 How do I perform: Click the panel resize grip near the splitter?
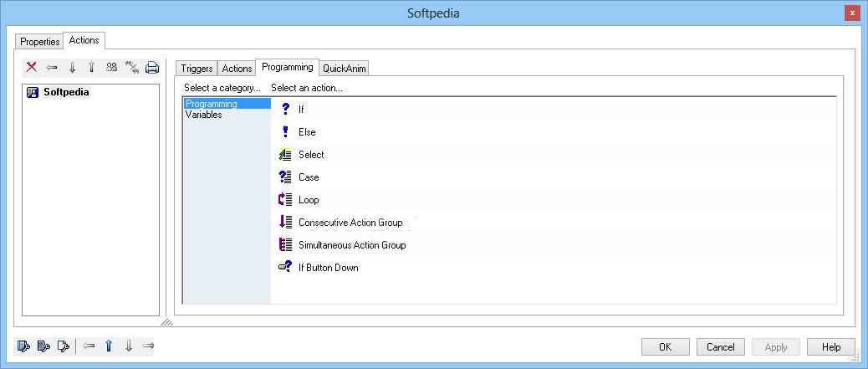point(166,322)
